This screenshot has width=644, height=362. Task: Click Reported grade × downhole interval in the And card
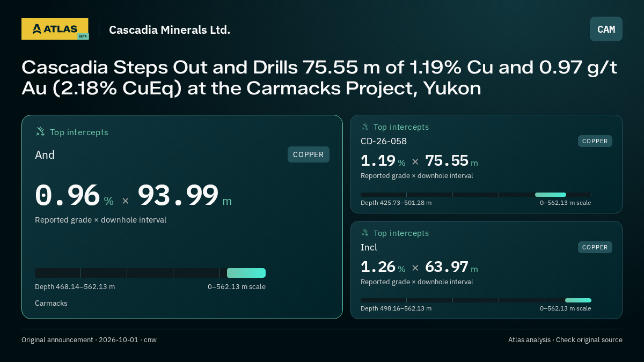(x=100, y=220)
